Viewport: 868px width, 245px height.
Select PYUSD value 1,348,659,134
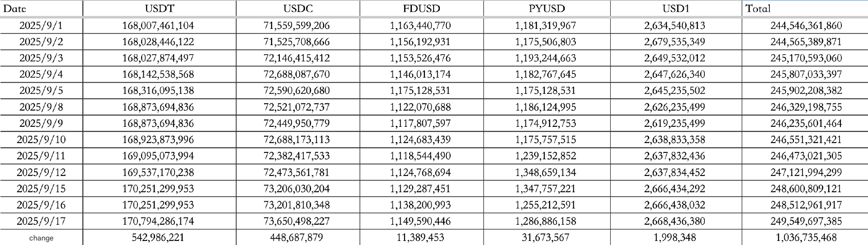[546, 172]
